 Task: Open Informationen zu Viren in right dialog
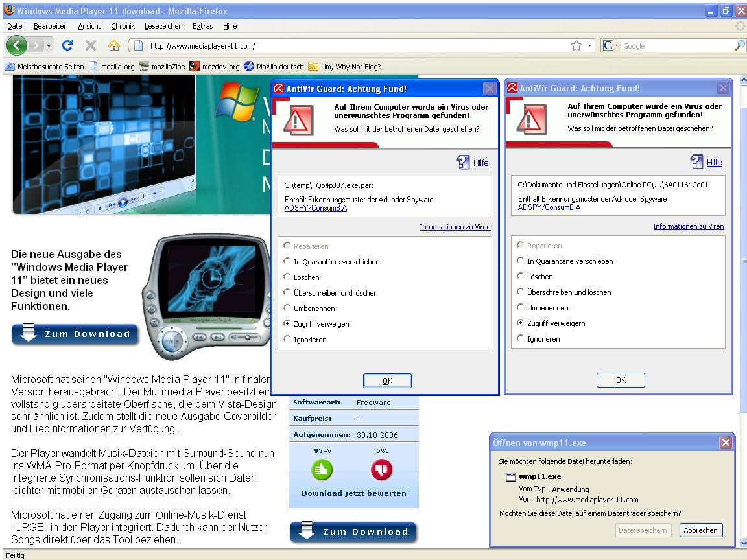click(689, 226)
